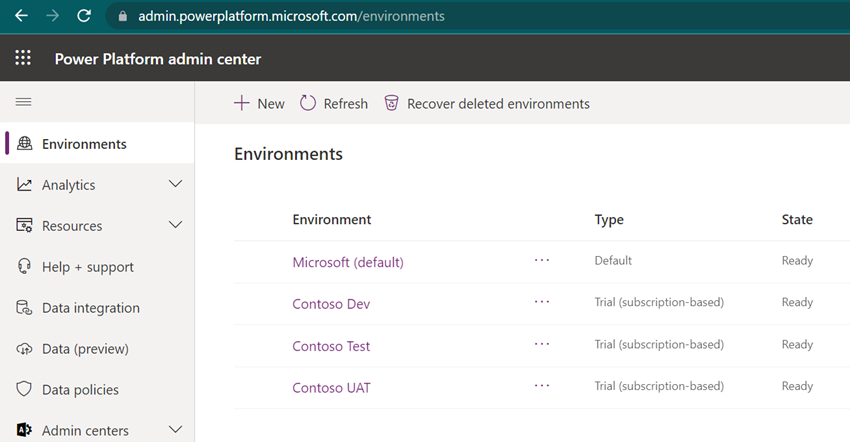Open more actions for Contoso UAT
The image size is (850, 442).
542,386
